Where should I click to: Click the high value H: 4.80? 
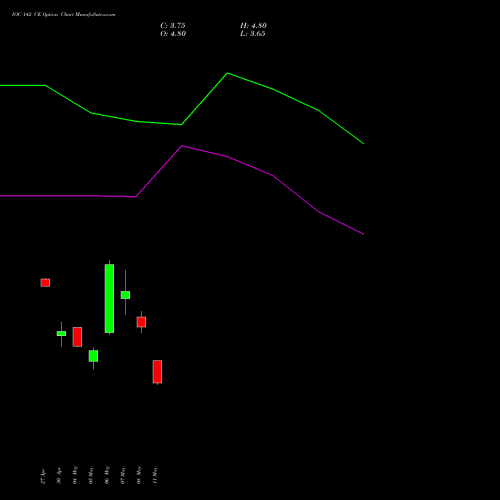point(253,26)
